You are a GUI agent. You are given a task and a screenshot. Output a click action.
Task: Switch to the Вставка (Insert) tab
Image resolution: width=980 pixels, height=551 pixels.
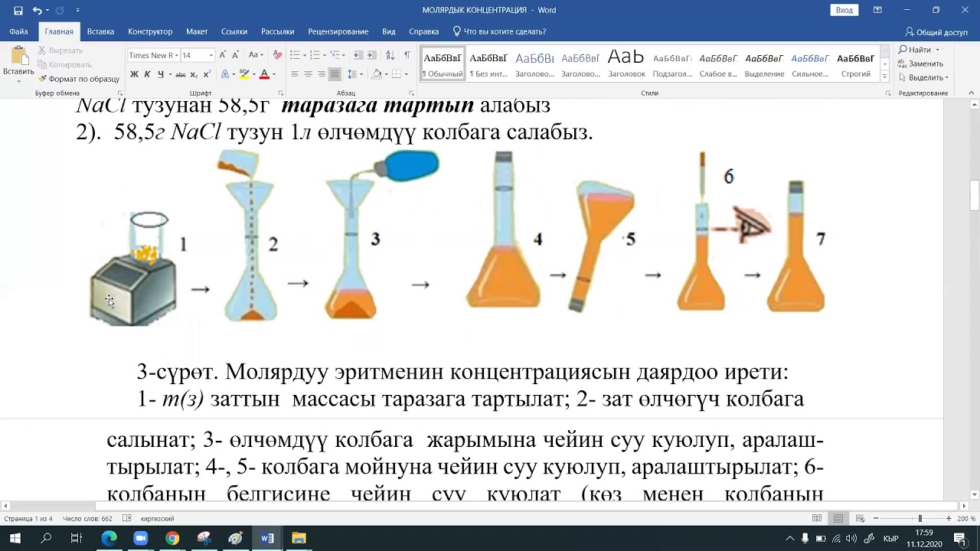point(100,31)
